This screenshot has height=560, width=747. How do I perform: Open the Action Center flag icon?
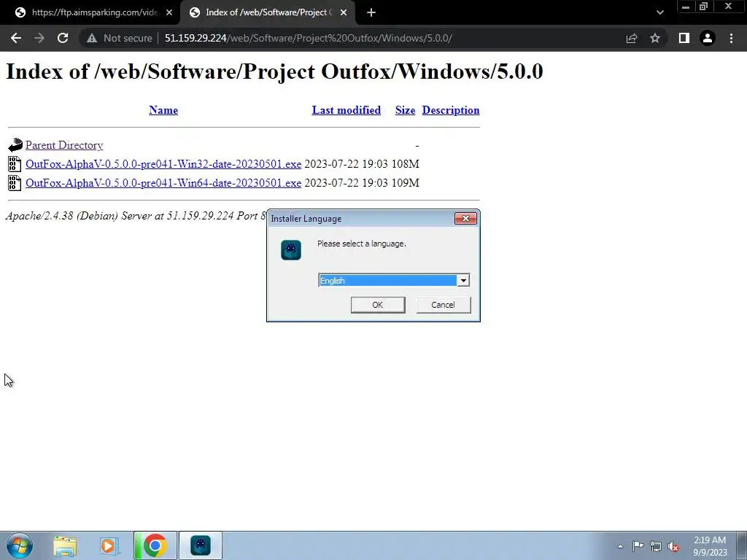click(638, 545)
